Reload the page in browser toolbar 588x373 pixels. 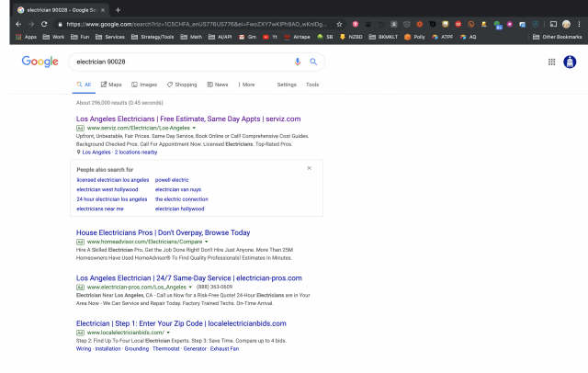click(43, 23)
